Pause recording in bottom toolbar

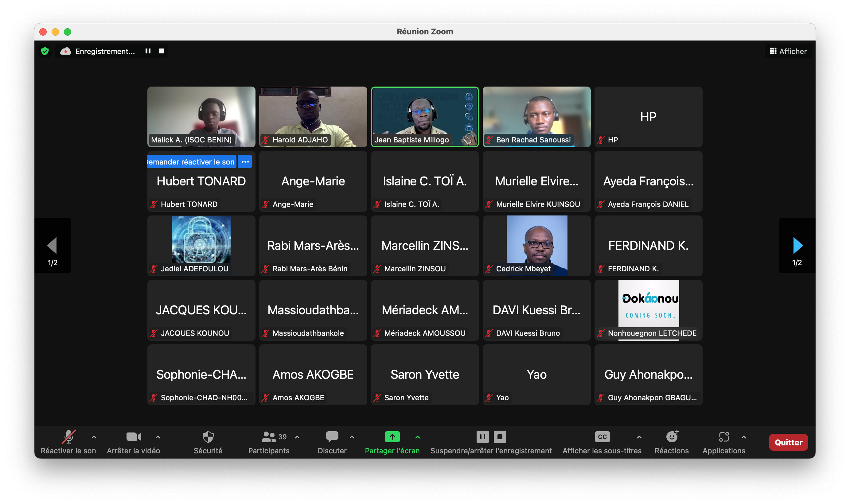click(482, 437)
